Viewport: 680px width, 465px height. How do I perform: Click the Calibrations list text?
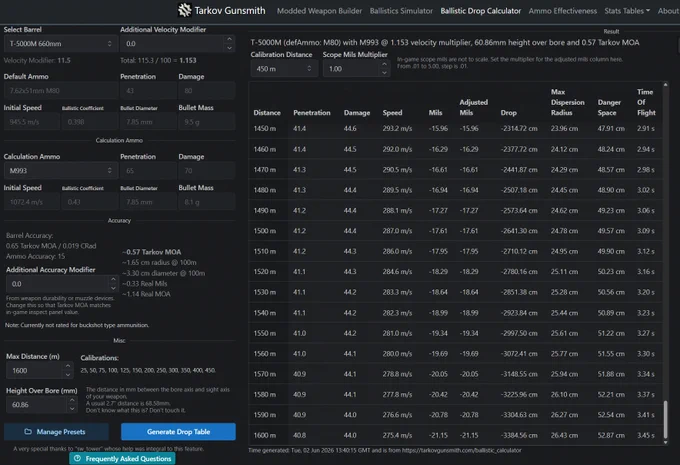[148, 370]
